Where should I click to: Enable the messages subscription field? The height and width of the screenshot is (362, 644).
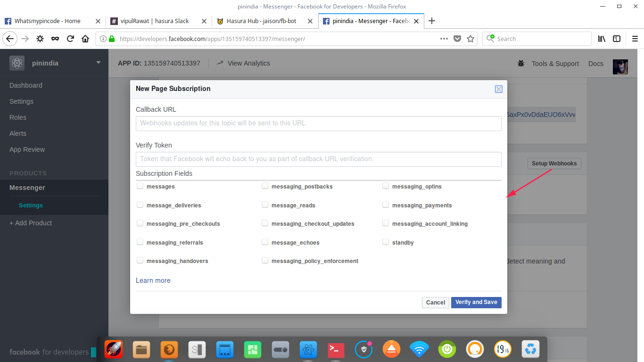click(x=140, y=186)
